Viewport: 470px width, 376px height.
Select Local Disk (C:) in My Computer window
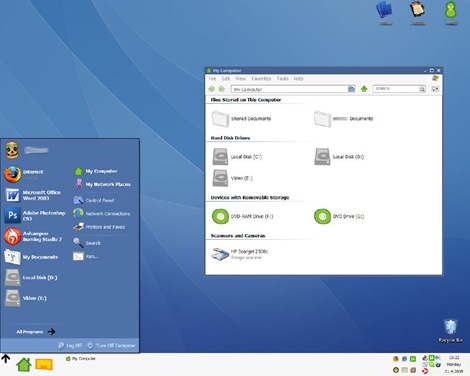237,157
